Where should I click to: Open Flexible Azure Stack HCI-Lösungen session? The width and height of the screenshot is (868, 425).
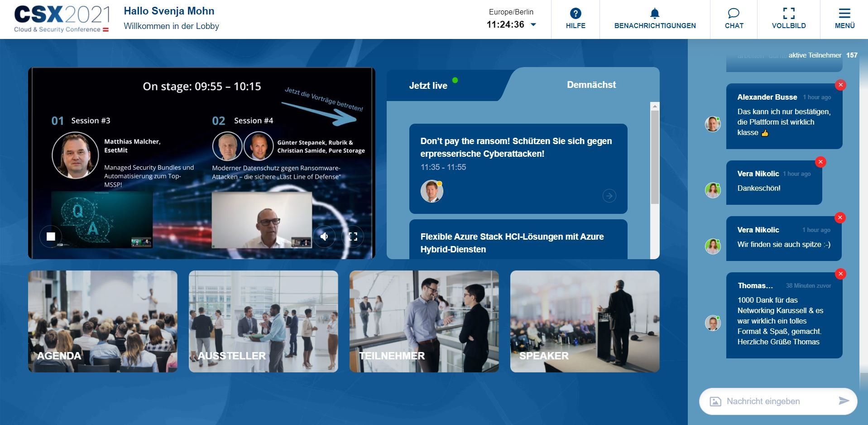[512, 243]
